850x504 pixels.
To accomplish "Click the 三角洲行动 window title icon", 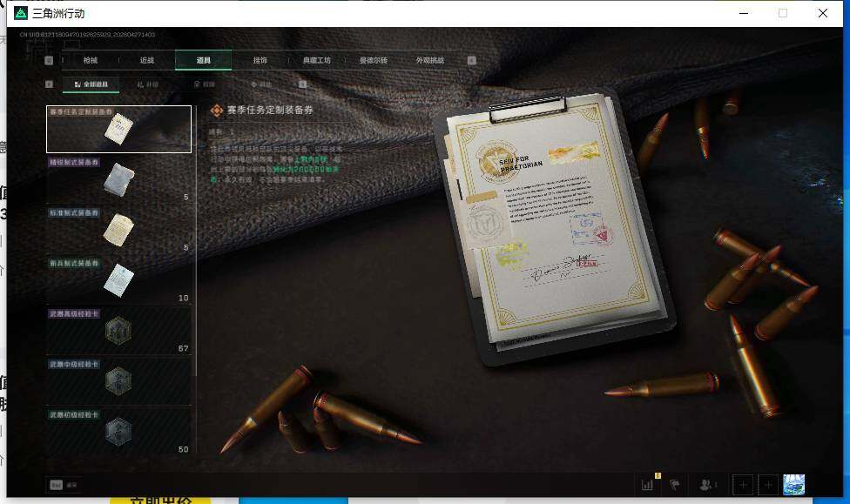I will coord(21,13).
